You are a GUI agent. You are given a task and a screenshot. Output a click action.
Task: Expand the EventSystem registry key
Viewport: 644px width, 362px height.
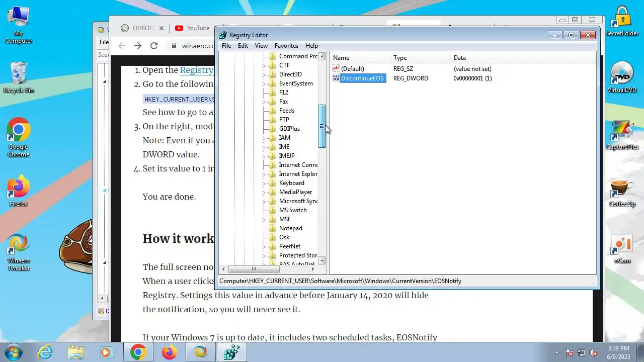(264, 83)
